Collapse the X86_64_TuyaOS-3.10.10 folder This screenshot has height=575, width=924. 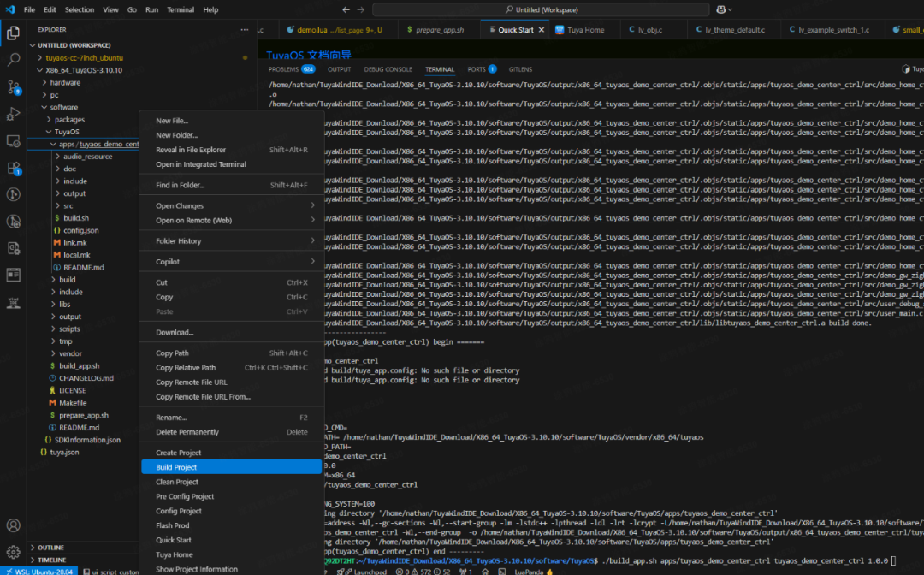click(84, 70)
